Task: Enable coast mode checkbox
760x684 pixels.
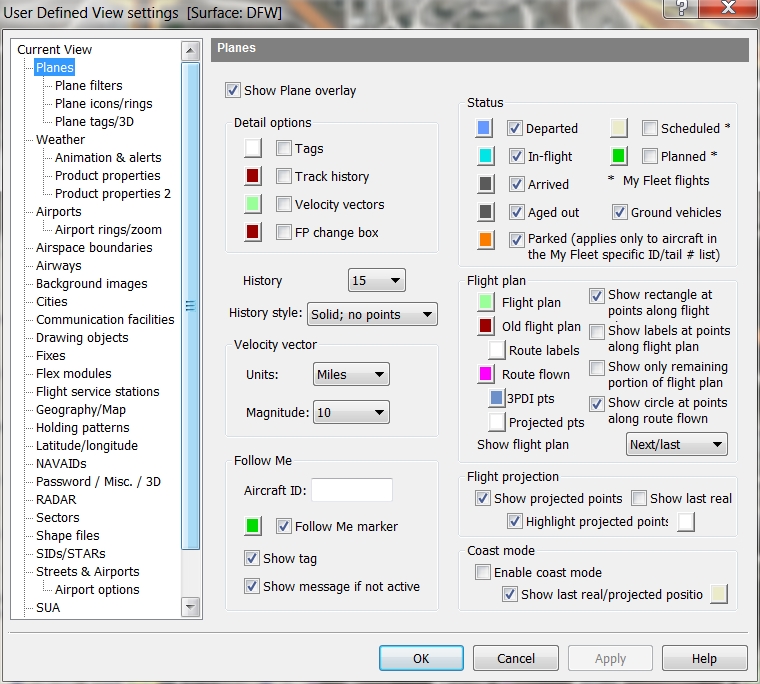Action: pyautogui.click(x=484, y=572)
